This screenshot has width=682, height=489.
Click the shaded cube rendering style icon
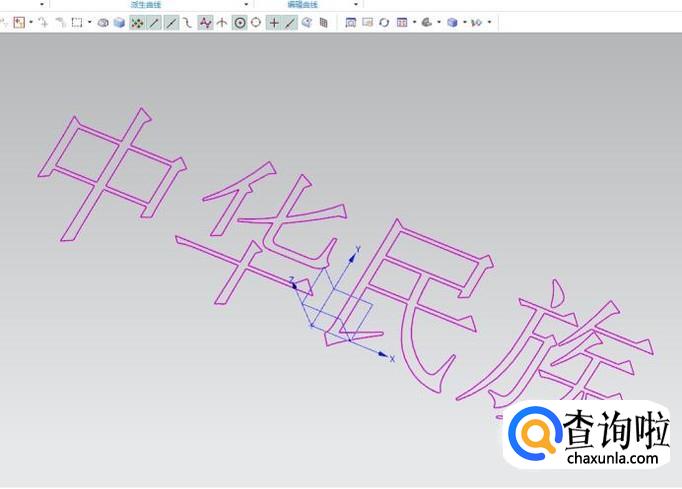point(452,22)
